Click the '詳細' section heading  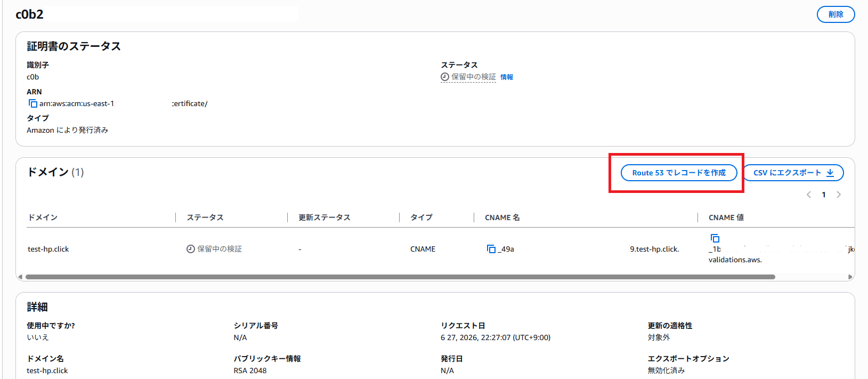pos(37,307)
